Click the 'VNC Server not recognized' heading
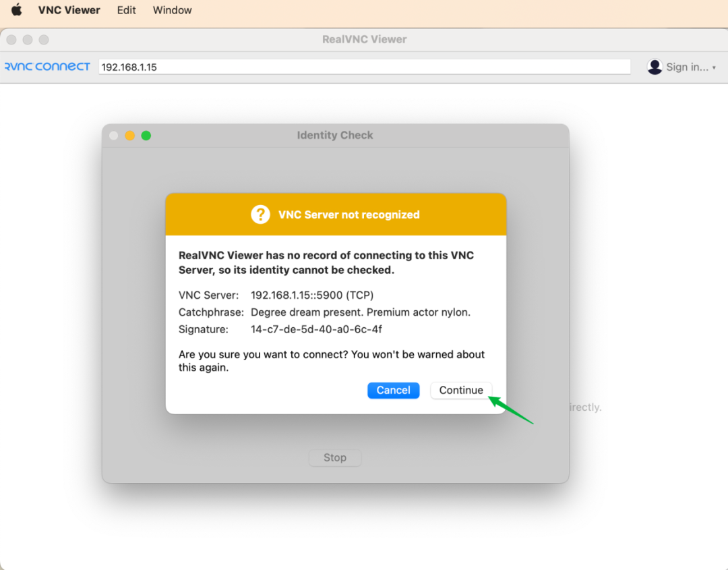The height and width of the screenshot is (570, 728). [348, 215]
